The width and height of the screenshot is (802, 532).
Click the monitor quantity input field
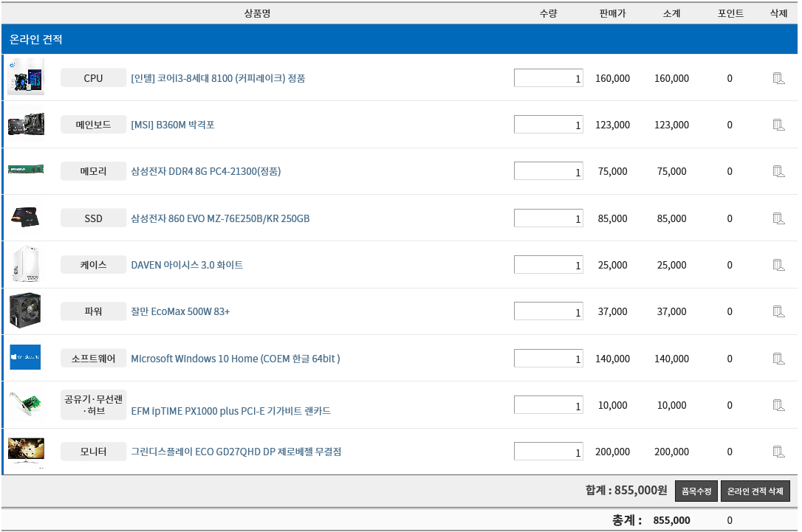(x=548, y=452)
